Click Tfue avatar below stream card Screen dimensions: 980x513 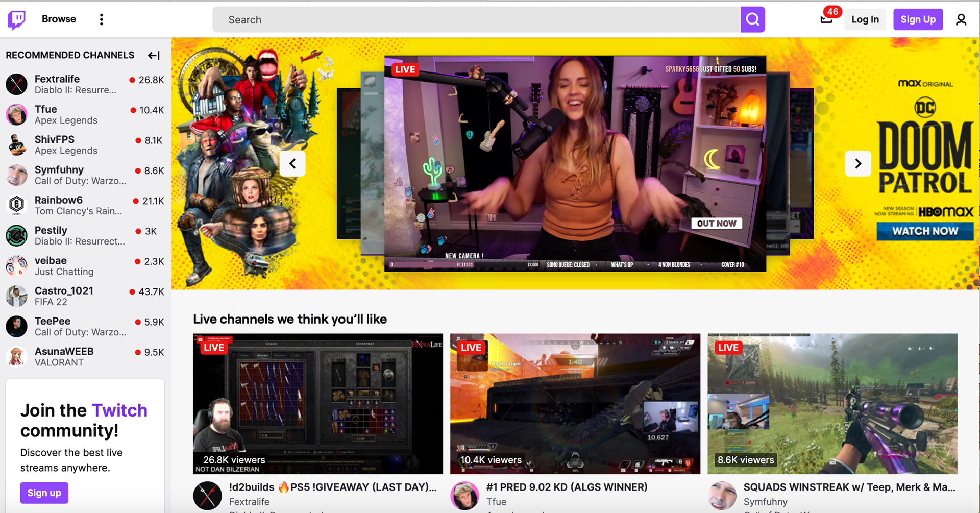click(x=464, y=496)
